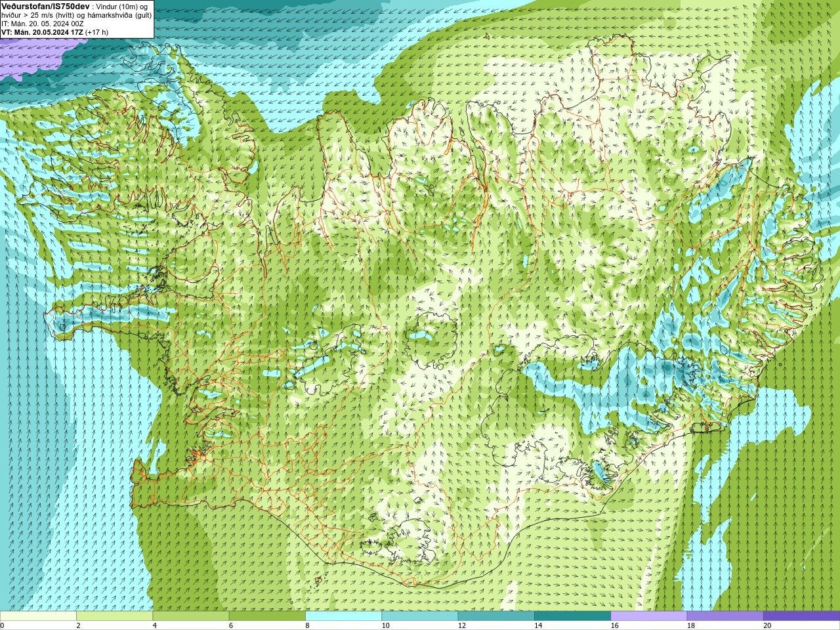Click the 'hviður > 25 m/s (hvítt)' line

[39, 15]
